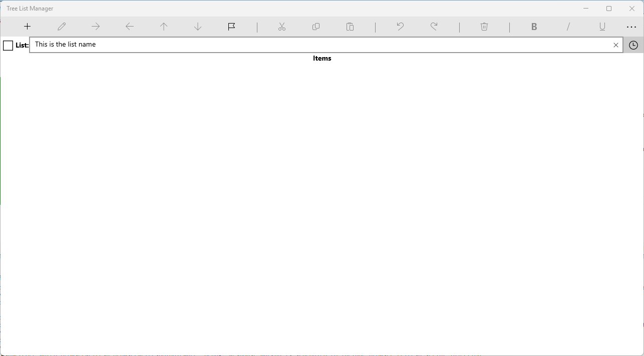The width and height of the screenshot is (644, 356).
Task: Move item up with up arrow
Action: click(164, 27)
